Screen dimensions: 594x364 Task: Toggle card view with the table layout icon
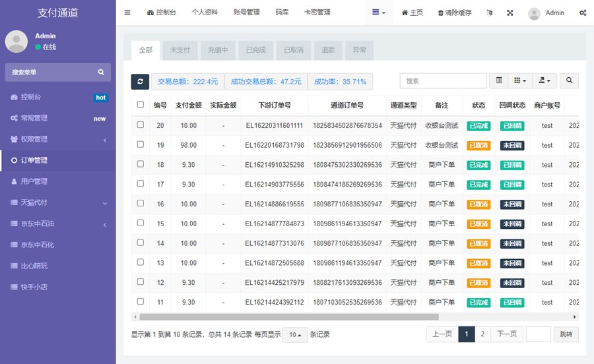pos(499,80)
